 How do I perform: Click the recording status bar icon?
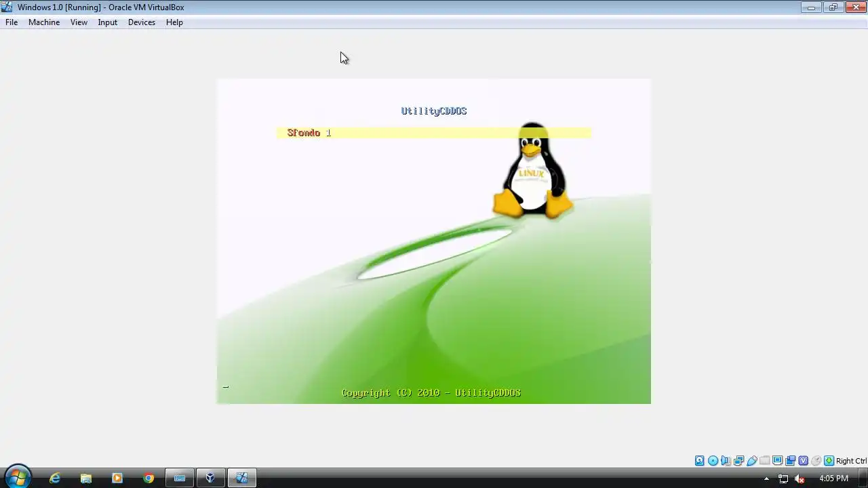(790, 461)
